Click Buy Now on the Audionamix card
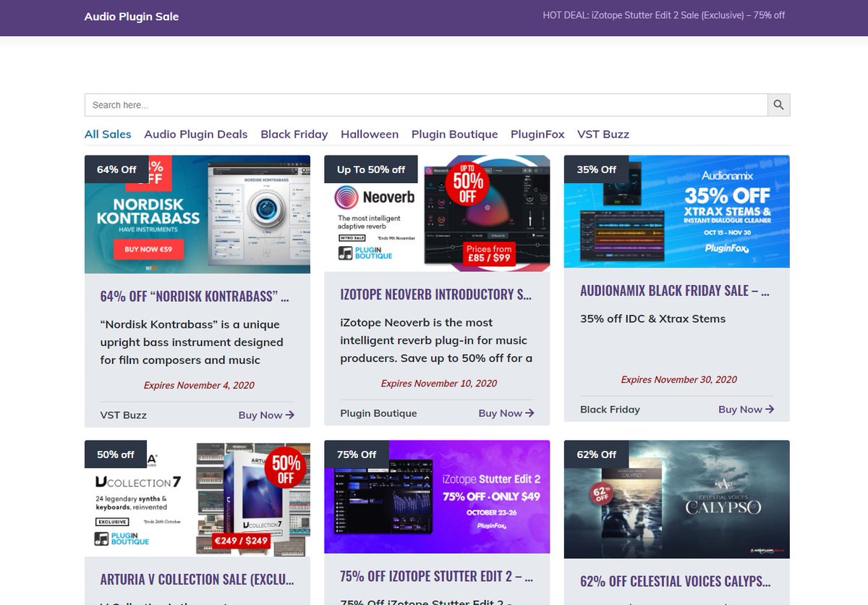This screenshot has height=605, width=868. click(746, 409)
